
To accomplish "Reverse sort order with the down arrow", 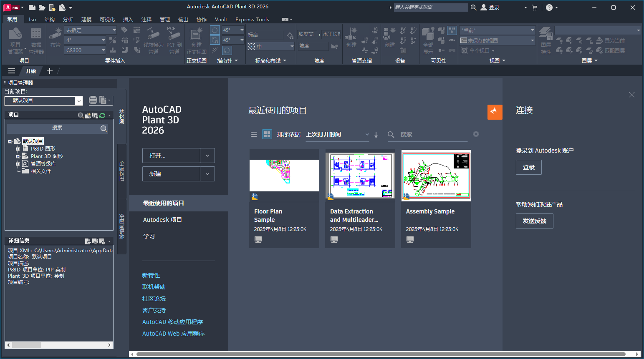I will [x=376, y=135].
